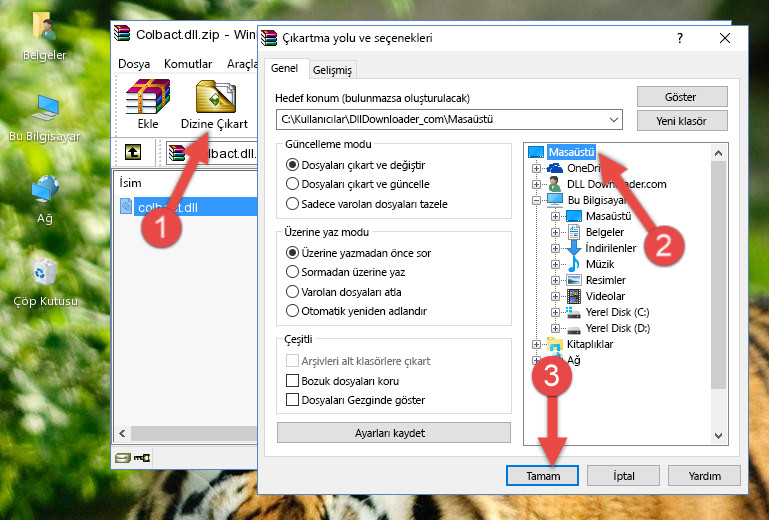Click Tamam to confirm extraction
This screenshot has width=769, height=520.
[542, 476]
